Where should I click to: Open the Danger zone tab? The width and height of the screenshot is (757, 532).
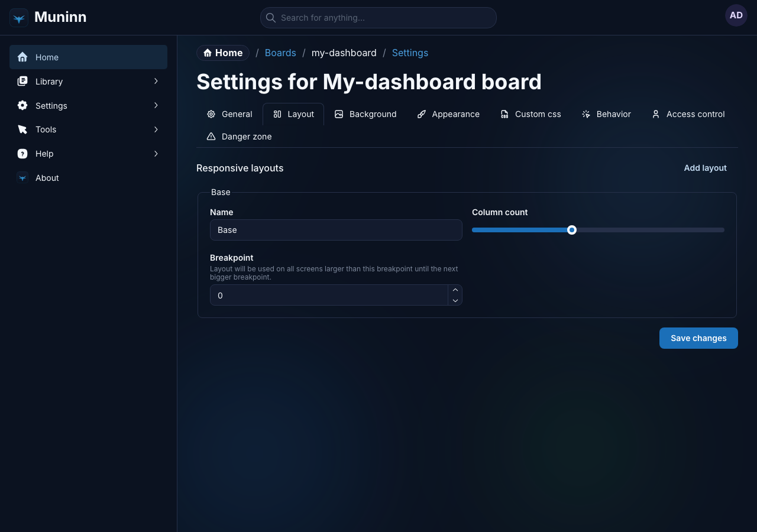[239, 137]
